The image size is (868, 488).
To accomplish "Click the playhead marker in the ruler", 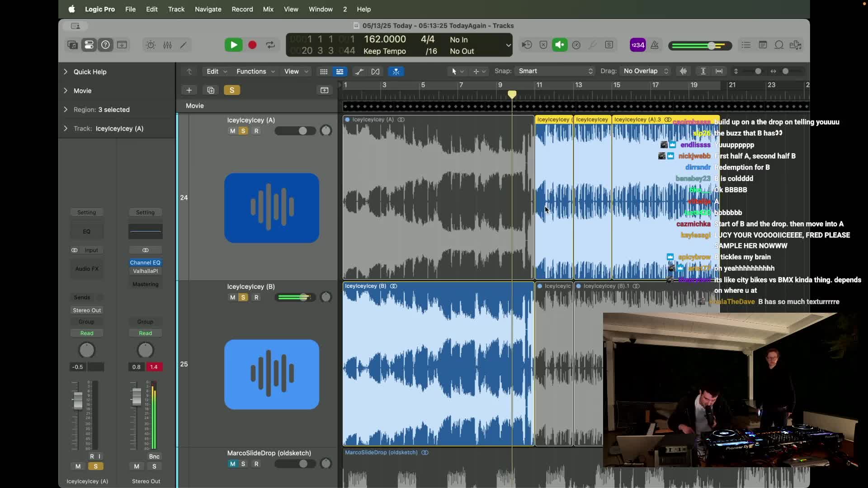I will (512, 94).
